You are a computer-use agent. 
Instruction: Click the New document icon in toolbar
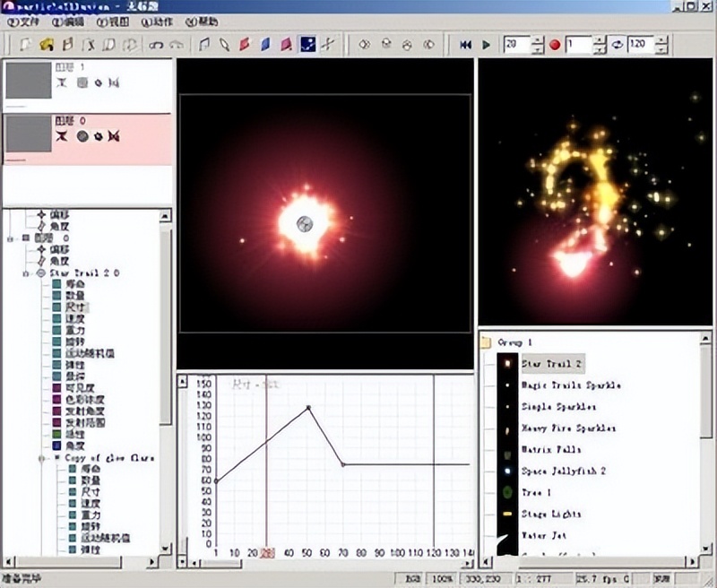[x=28, y=44]
